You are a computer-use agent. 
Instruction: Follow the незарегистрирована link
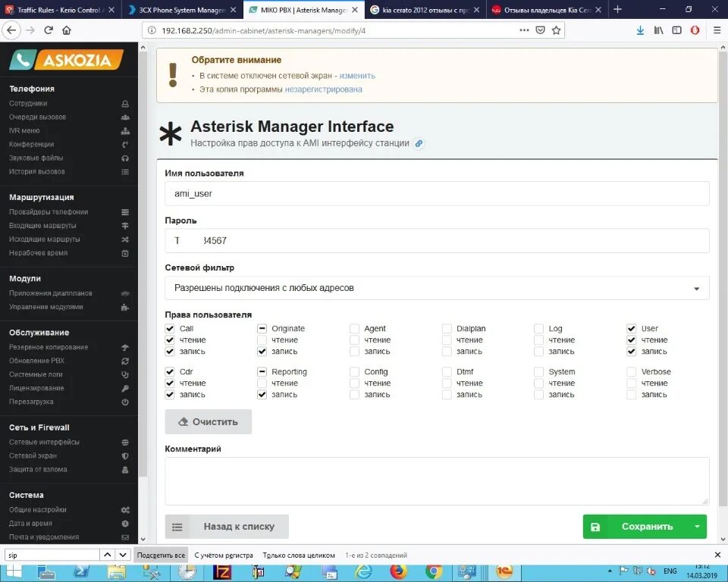(x=323, y=89)
